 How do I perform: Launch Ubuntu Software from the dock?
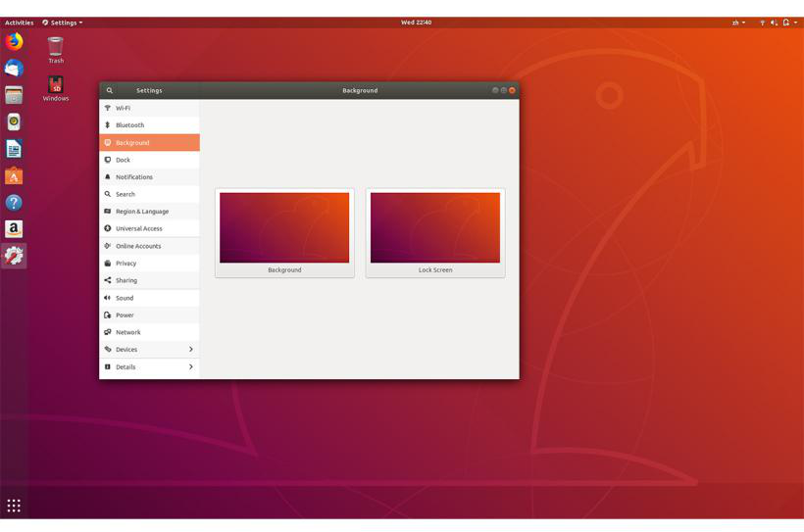click(x=14, y=176)
